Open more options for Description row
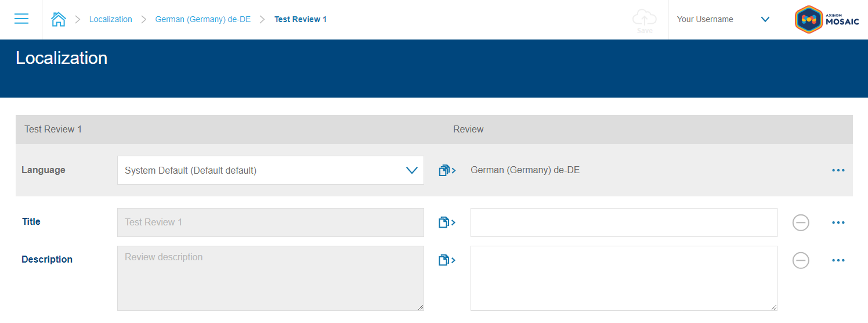 838,260
